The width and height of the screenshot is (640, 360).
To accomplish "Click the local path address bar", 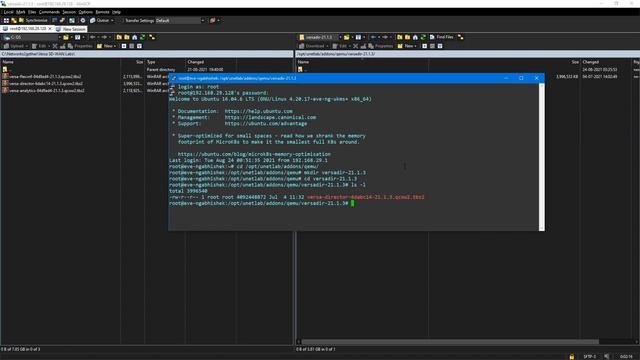I will [x=147, y=54].
